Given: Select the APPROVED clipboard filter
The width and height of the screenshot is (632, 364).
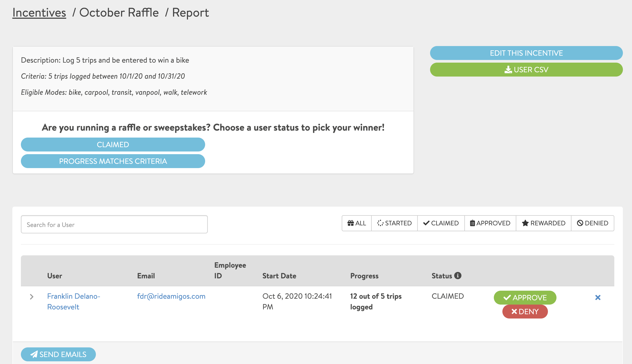Looking at the screenshot, I should coord(490,223).
